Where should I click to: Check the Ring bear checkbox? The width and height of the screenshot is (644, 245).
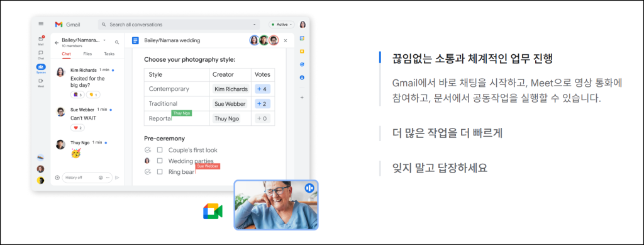(x=160, y=172)
